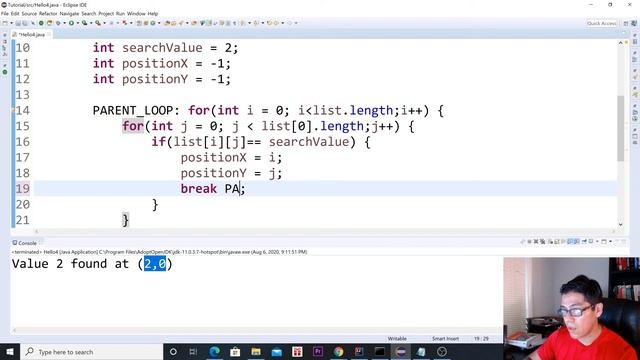Click the Debug bug toolbar icon
The height and width of the screenshot is (360, 640).
click(58, 23)
